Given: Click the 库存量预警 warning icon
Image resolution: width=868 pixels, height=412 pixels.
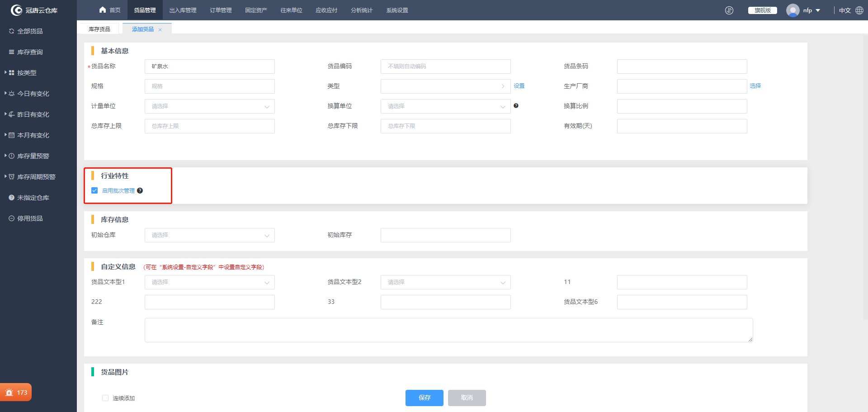Looking at the screenshot, I should click(12, 156).
